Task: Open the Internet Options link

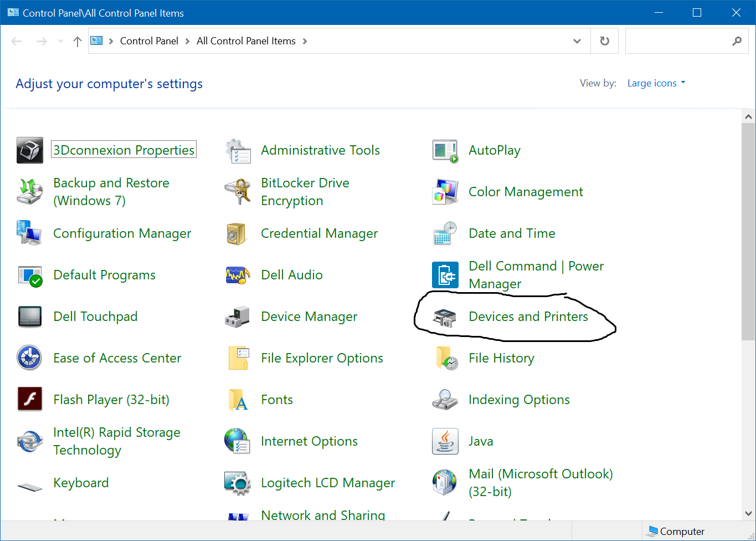Action: [309, 441]
